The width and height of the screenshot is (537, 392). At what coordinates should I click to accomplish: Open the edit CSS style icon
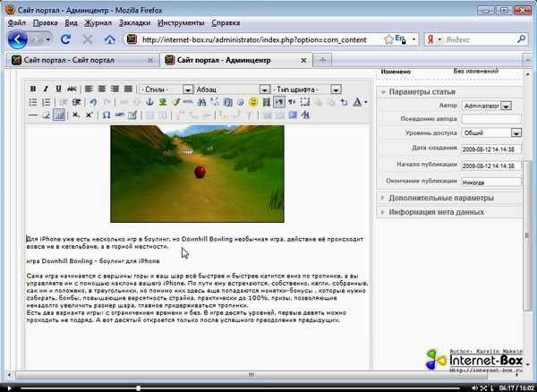pyautogui.click(x=305, y=115)
